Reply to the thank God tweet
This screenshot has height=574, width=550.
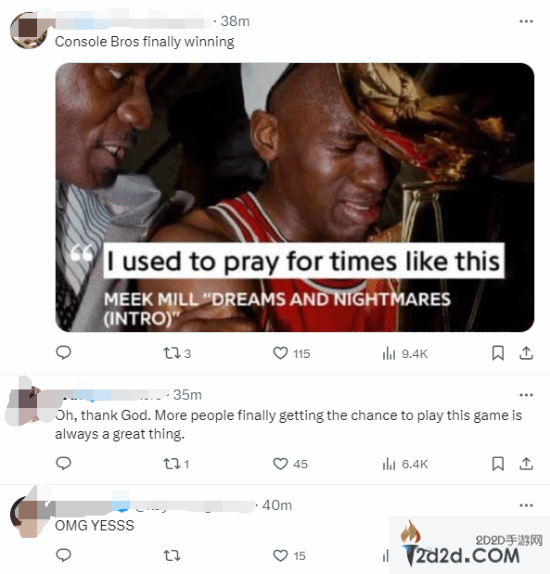(x=63, y=463)
